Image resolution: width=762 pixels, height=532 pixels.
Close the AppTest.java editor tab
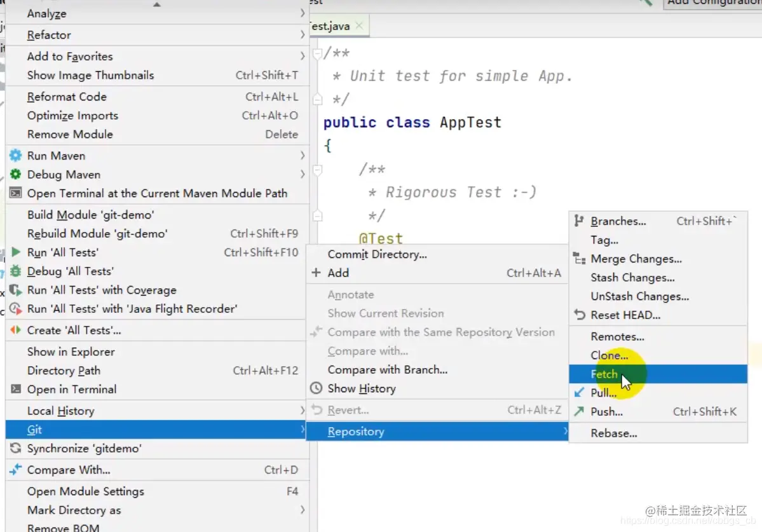tap(358, 26)
